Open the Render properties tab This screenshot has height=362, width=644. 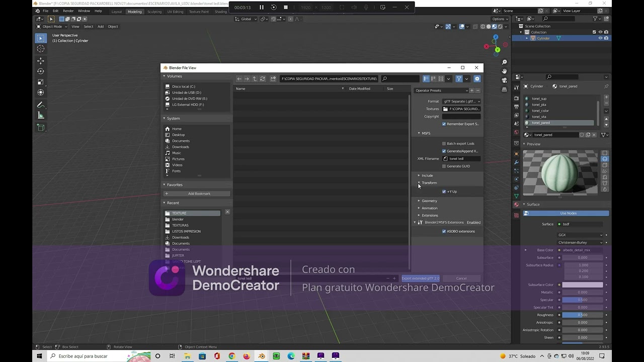coord(516,99)
